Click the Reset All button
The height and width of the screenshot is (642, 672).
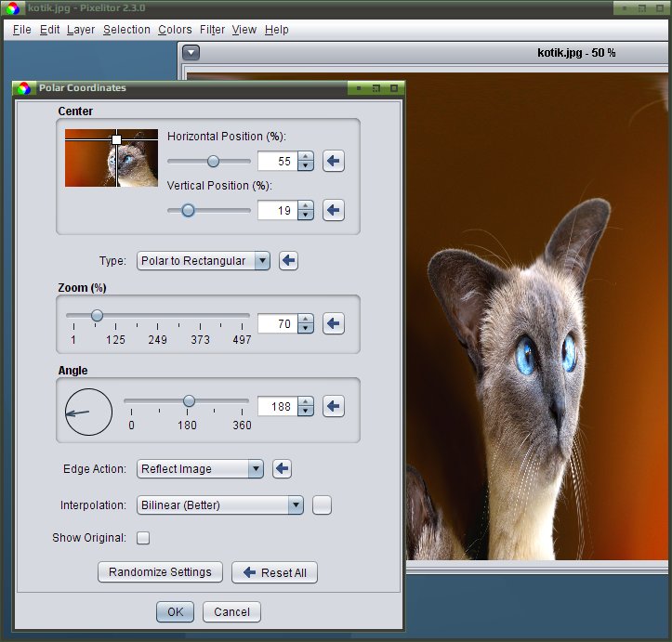[x=274, y=572]
